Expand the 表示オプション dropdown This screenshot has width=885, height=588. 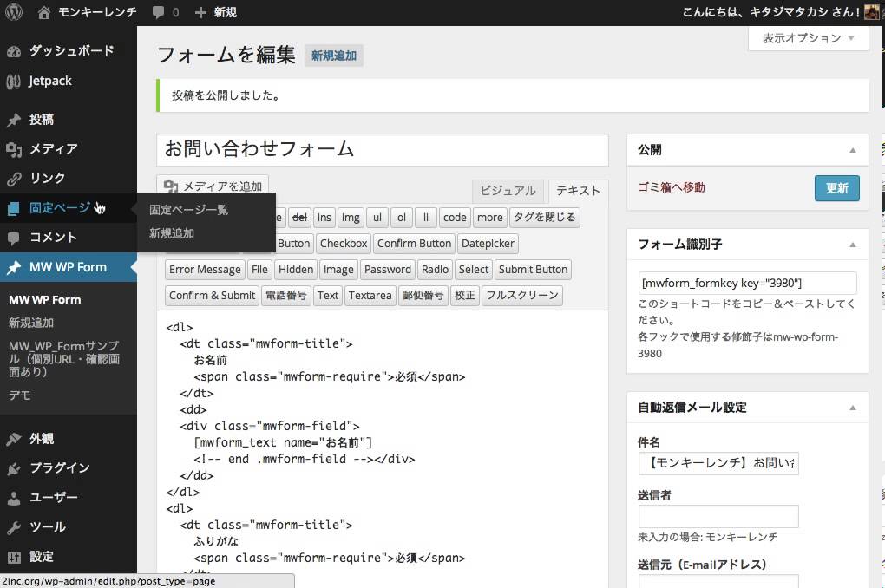(809, 38)
